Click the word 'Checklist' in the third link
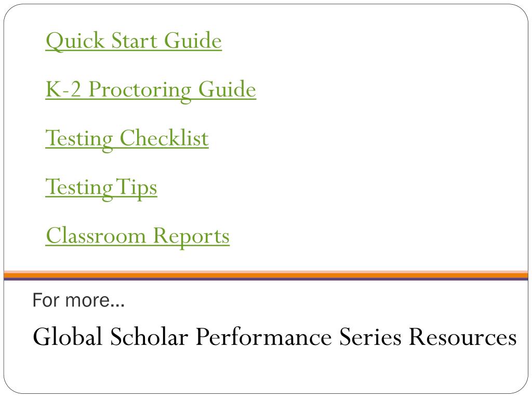The image size is (532, 399). click(164, 138)
